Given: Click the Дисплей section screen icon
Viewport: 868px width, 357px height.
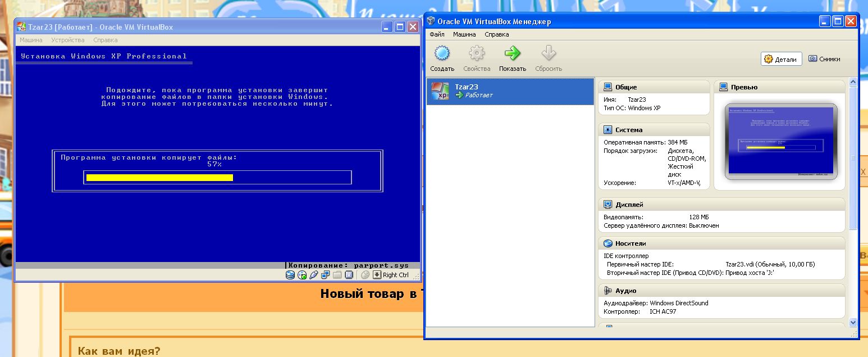Looking at the screenshot, I should 608,205.
